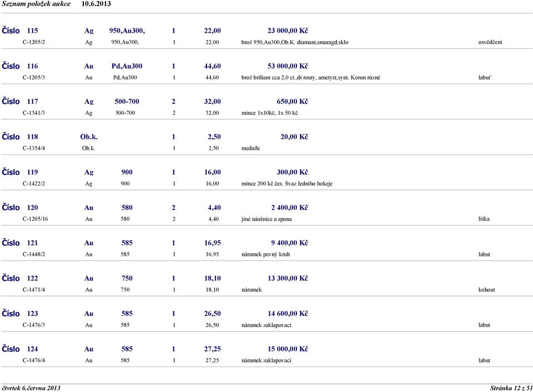Click page indicator 'Stránka 12 z 51'
This screenshot has height=392, width=533.
511,388
